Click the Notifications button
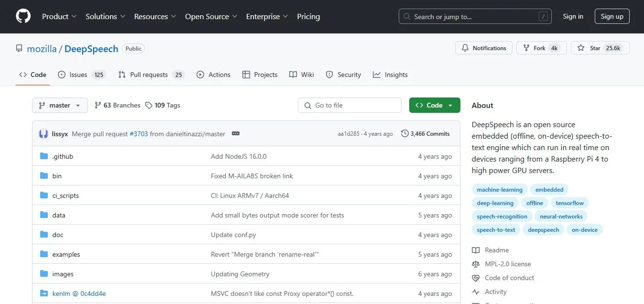 (x=484, y=48)
